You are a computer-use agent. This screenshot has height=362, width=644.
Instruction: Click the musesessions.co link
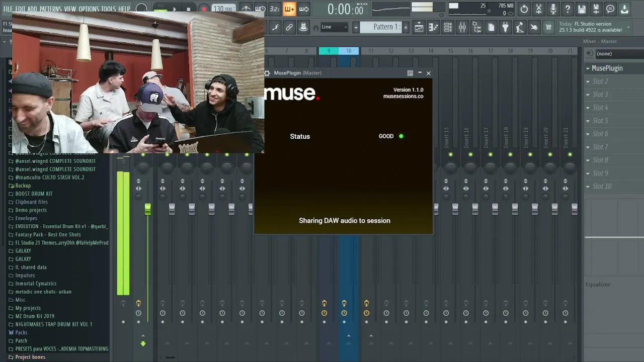coord(403,97)
